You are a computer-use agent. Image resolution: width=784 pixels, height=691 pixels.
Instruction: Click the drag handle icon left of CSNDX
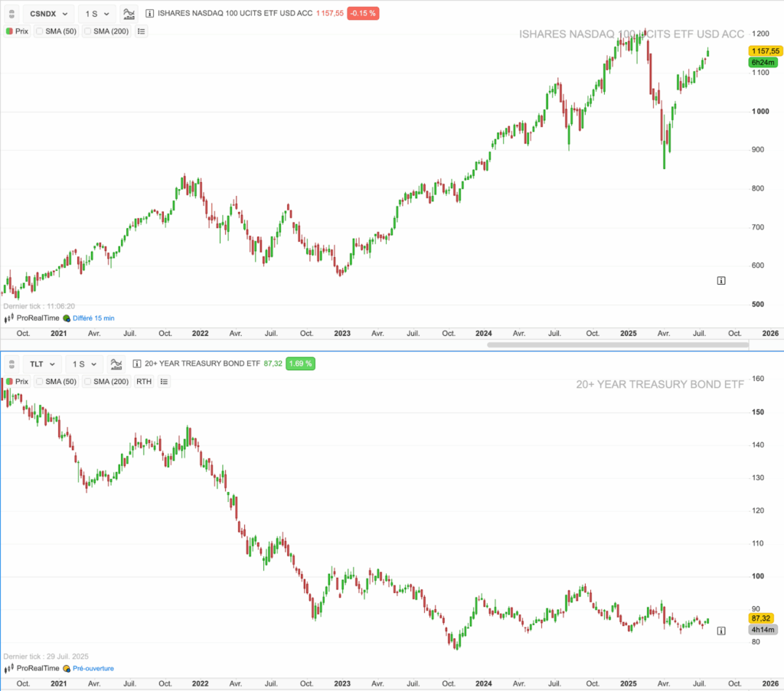[11, 13]
